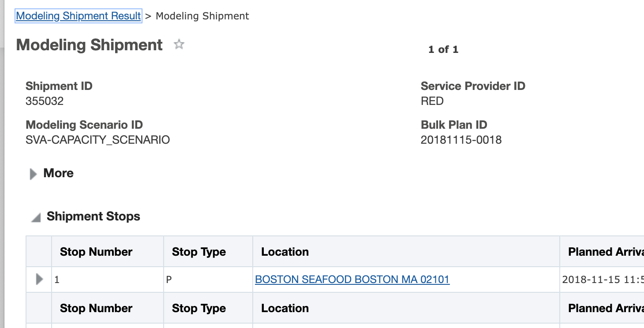The image size is (644, 328).
Task: Click the 2018-11-15 planned arrival cell
Action: 603,280
